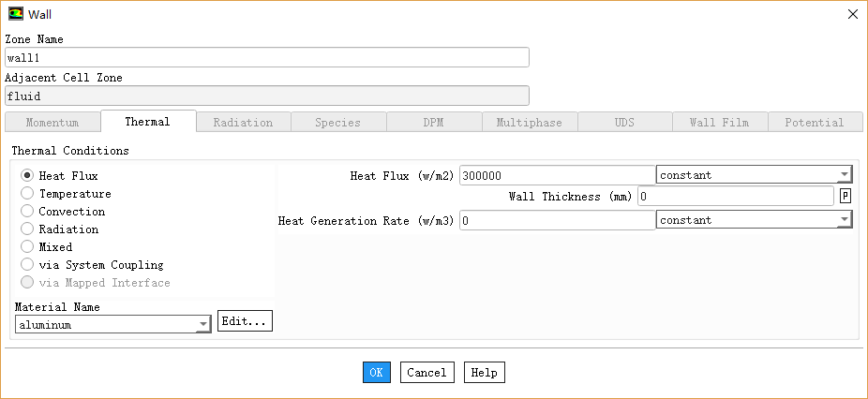
Task: Focus the Zone Name text field
Action: pos(267,57)
